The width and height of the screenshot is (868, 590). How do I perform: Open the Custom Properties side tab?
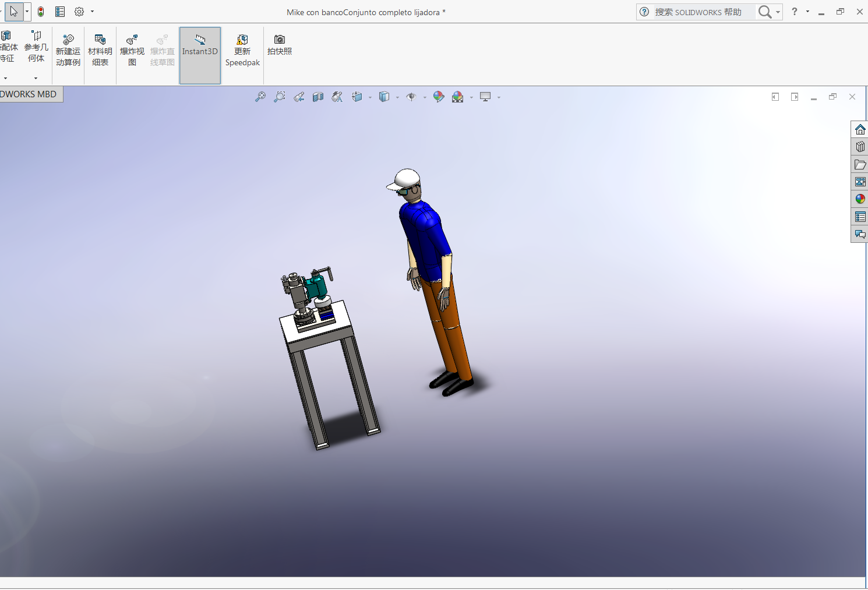860,217
